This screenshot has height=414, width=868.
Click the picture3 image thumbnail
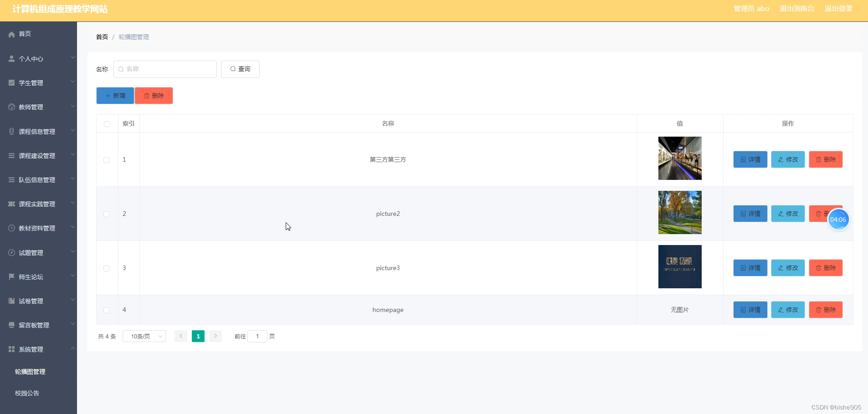tap(679, 266)
